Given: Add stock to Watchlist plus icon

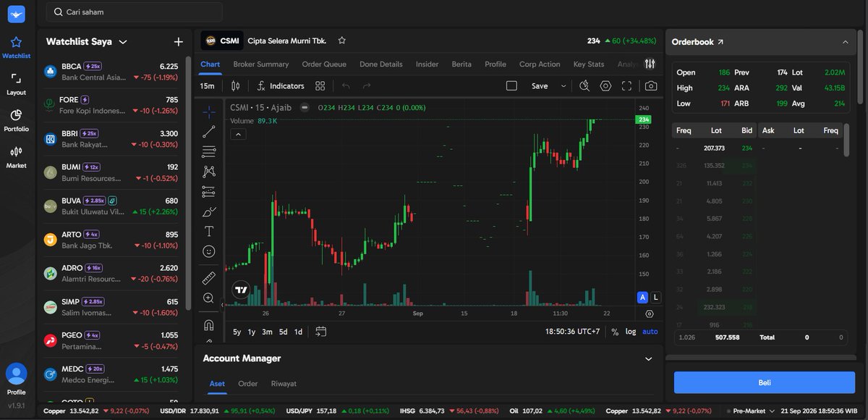Looking at the screenshot, I should (179, 42).
